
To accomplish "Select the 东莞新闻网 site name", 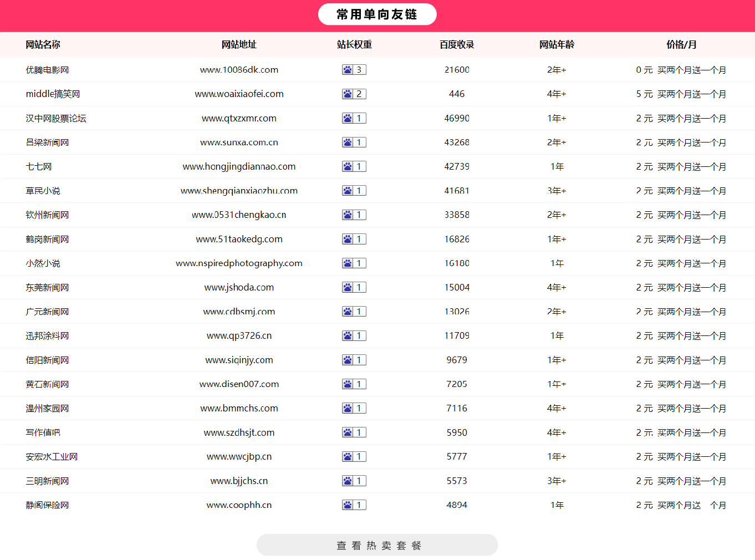I will 47,287.
